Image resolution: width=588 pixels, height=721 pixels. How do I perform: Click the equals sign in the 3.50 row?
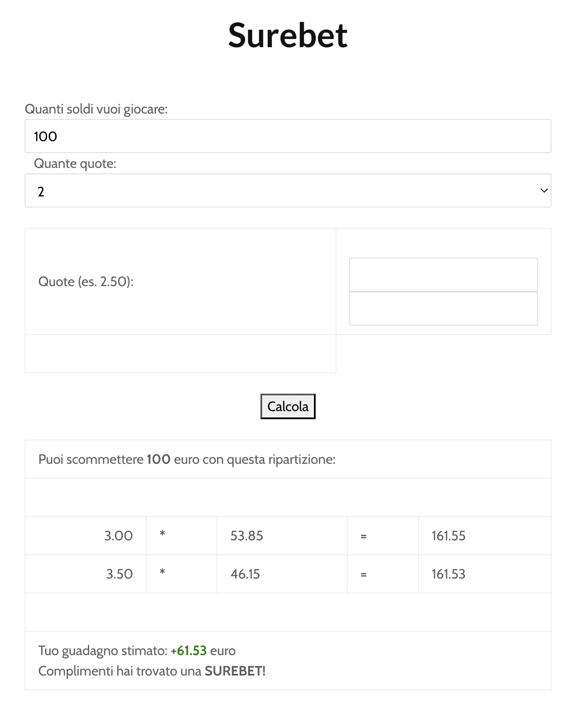tap(363, 574)
